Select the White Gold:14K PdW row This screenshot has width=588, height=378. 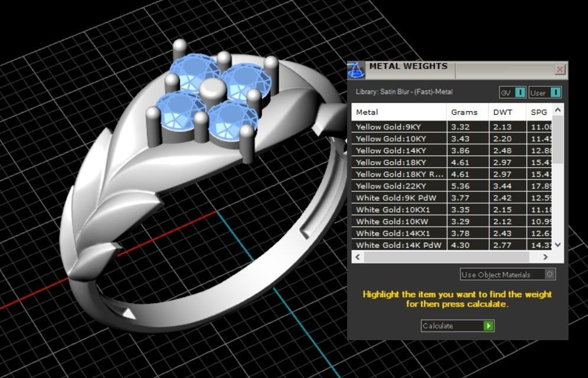point(452,245)
